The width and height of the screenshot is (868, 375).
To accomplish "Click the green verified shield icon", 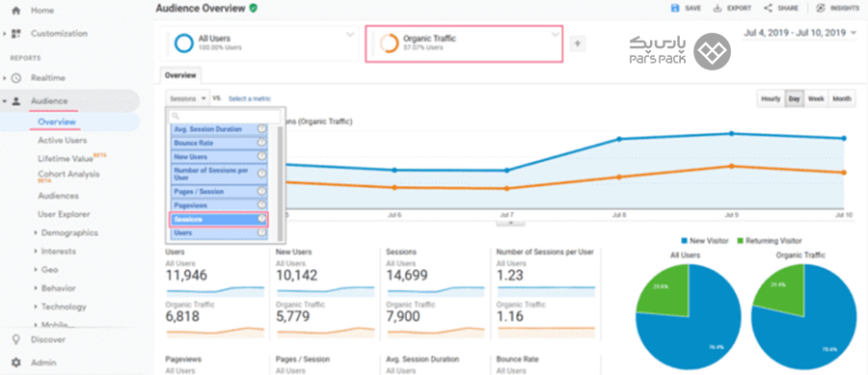I will click(x=254, y=9).
